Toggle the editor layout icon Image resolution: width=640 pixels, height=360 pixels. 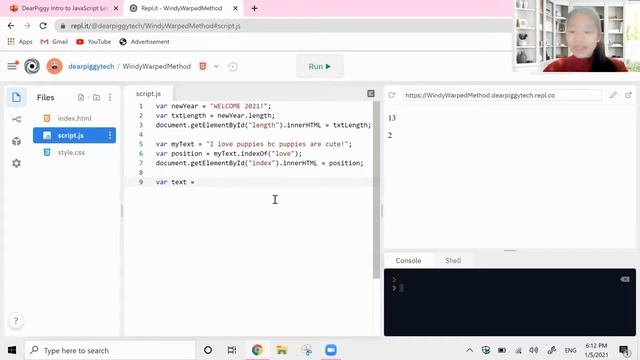click(371, 93)
